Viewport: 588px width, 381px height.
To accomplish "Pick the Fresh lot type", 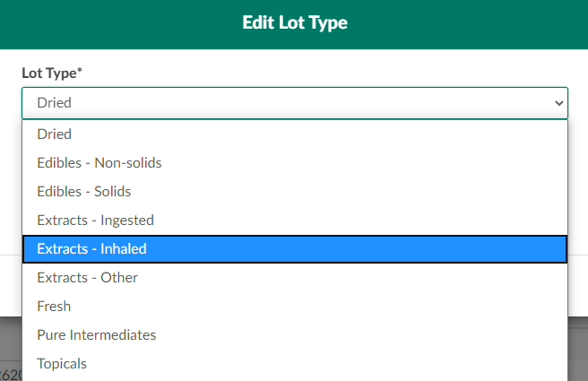I will pos(54,306).
